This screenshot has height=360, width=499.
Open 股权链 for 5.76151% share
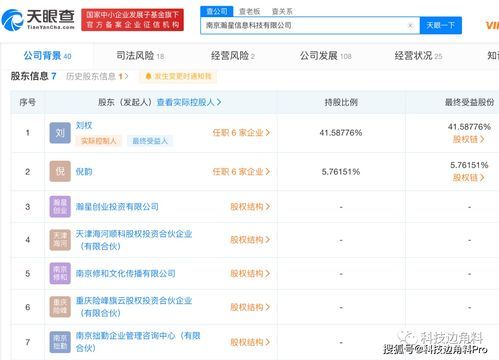coord(468,178)
